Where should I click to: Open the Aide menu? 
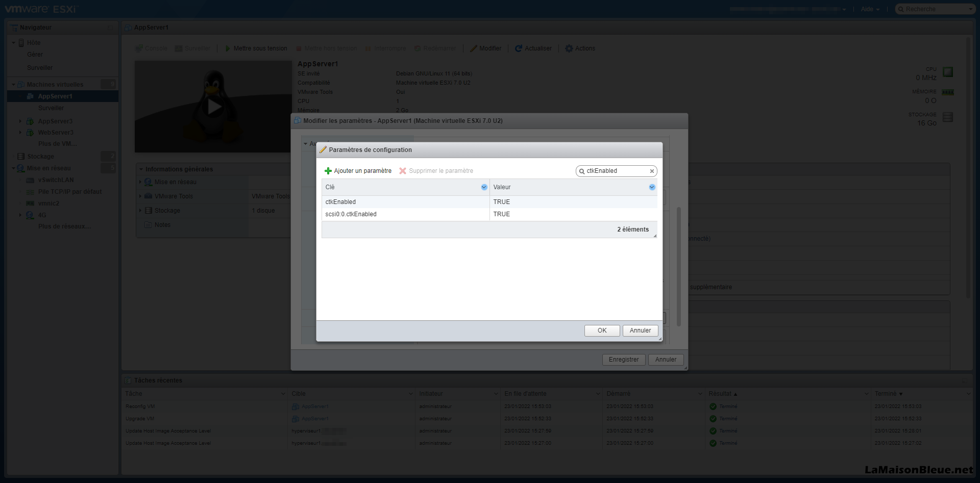[x=870, y=9]
